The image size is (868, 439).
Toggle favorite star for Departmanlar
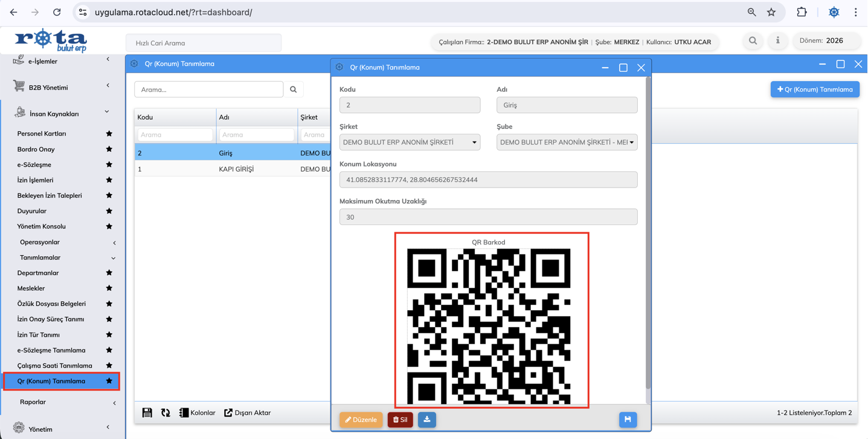pos(109,273)
